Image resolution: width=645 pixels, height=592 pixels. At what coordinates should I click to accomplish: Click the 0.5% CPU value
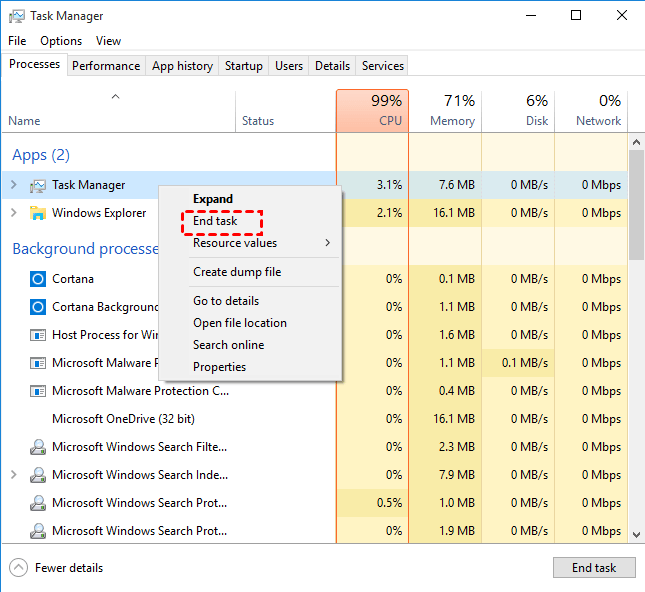pos(389,503)
